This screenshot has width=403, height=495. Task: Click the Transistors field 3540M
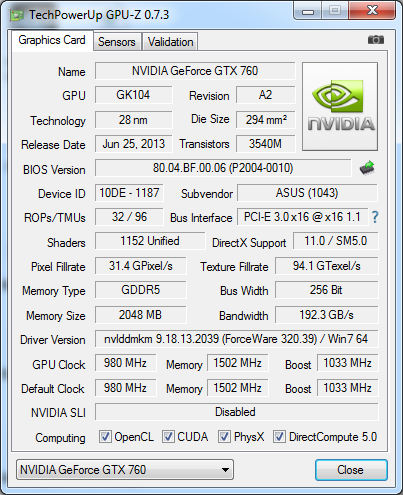click(265, 144)
